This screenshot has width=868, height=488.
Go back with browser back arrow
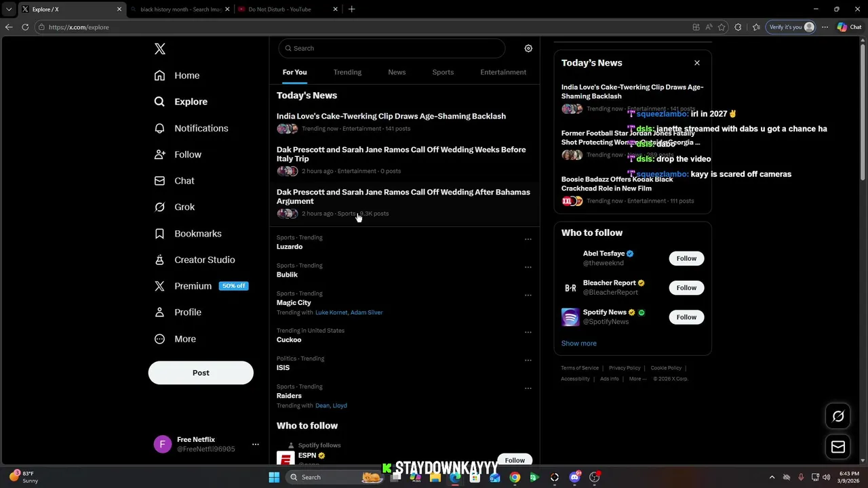[x=9, y=27]
